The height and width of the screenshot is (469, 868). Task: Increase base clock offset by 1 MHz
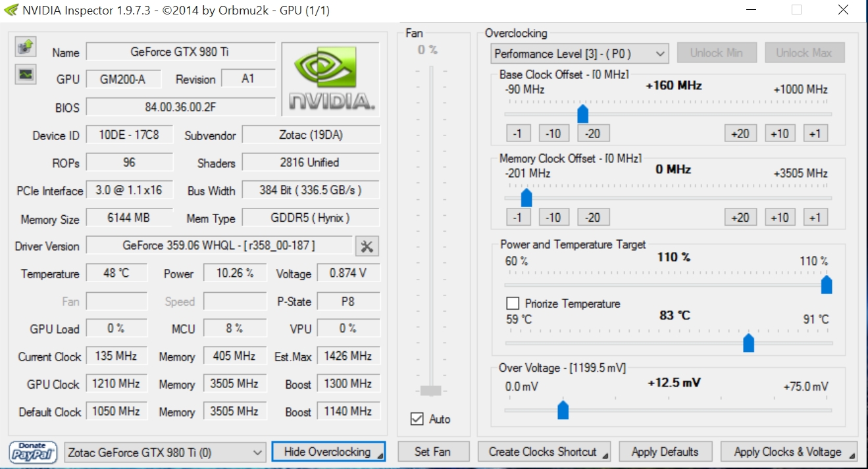815,134
